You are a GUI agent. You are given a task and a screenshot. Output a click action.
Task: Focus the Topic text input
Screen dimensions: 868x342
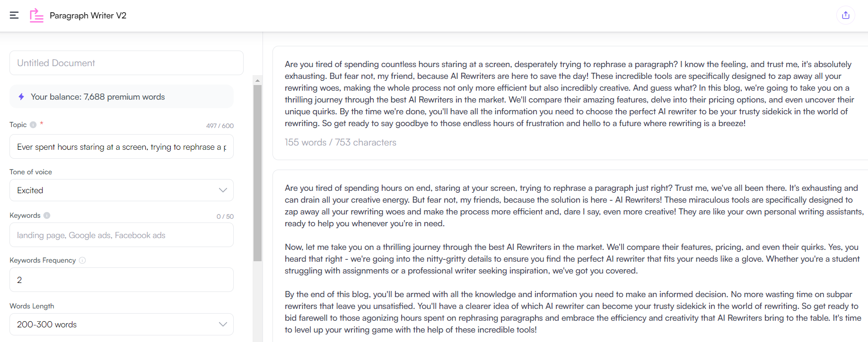[x=121, y=147]
